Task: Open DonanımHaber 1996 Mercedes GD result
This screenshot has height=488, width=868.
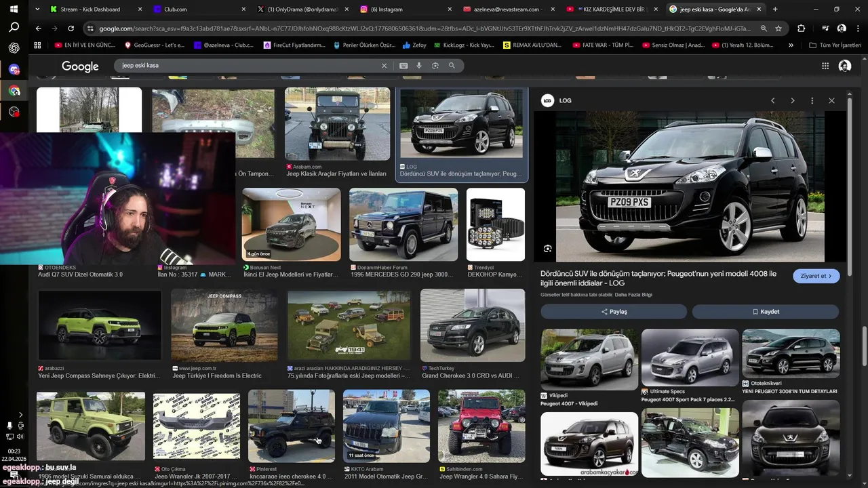Action: 403,224
